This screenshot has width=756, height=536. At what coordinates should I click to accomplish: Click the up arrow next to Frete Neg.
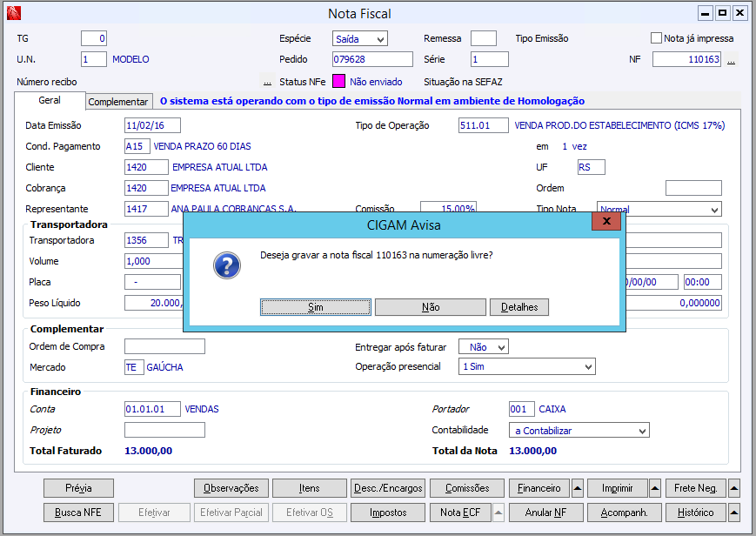[x=734, y=488]
